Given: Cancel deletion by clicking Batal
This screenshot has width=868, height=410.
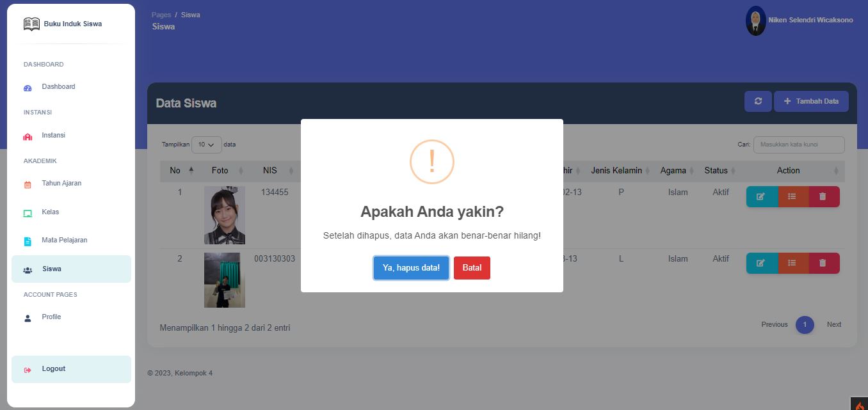Looking at the screenshot, I should (472, 268).
